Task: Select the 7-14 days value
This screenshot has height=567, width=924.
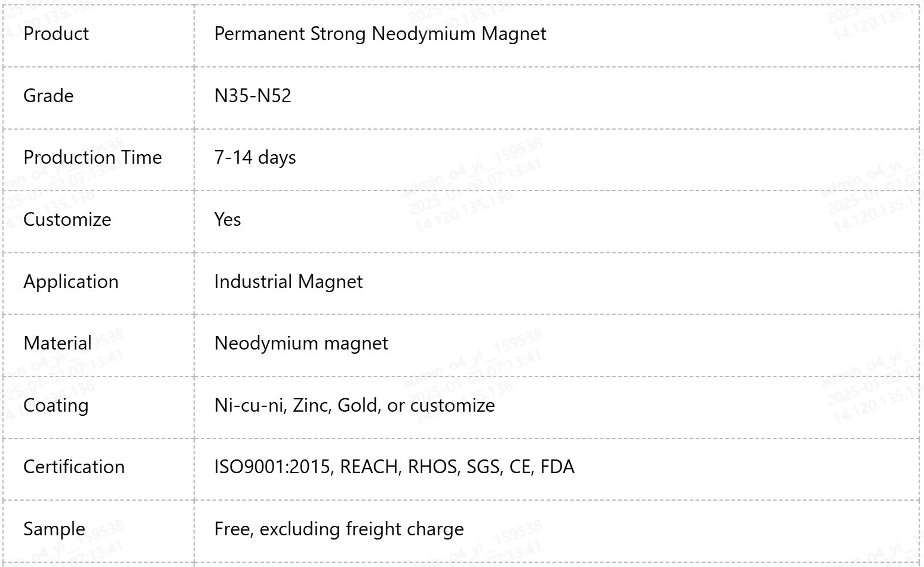Action: [x=255, y=157]
